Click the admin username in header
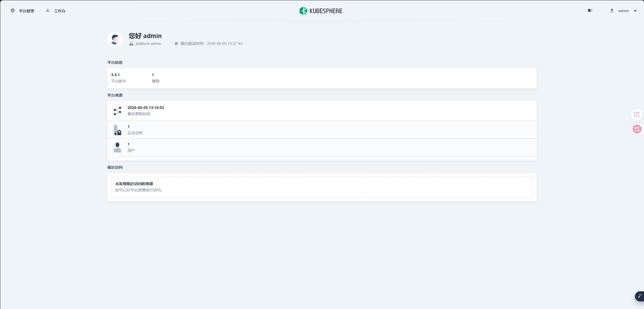The width and height of the screenshot is (644, 309). [x=623, y=11]
